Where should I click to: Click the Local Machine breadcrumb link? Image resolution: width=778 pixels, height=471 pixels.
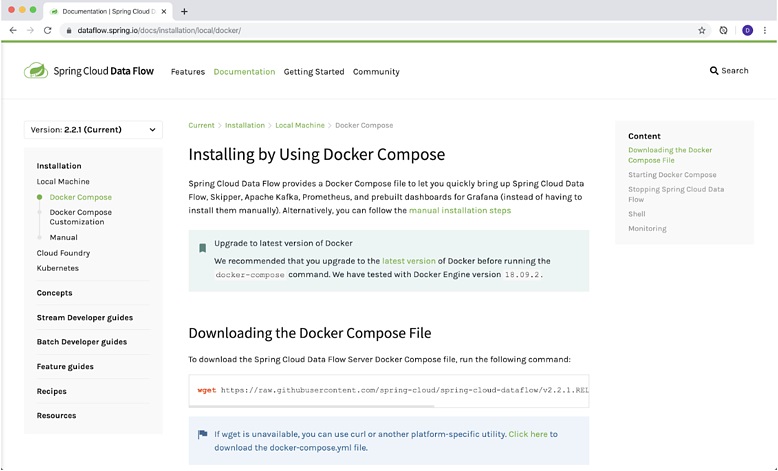(x=300, y=125)
